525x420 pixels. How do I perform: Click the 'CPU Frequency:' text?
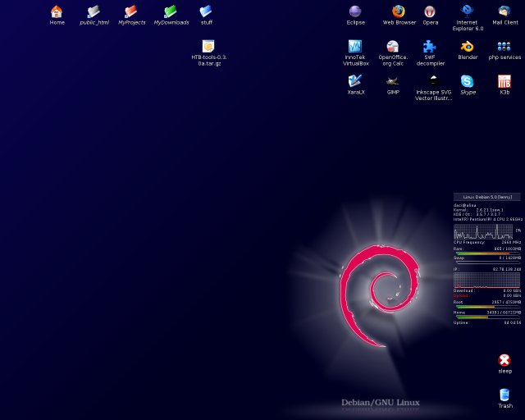[469, 242]
